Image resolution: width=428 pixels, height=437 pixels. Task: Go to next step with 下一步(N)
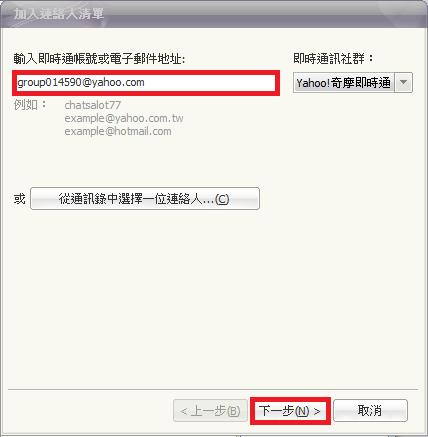point(290,411)
